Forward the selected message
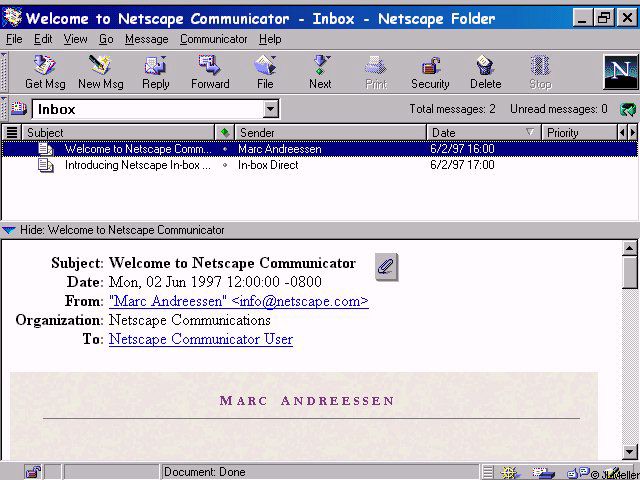 (x=210, y=72)
